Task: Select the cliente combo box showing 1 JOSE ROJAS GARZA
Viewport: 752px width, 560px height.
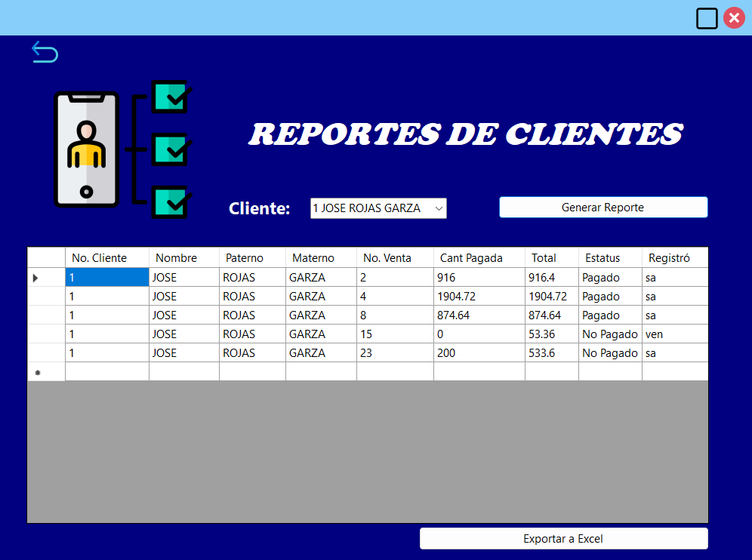Action: point(370,208)
